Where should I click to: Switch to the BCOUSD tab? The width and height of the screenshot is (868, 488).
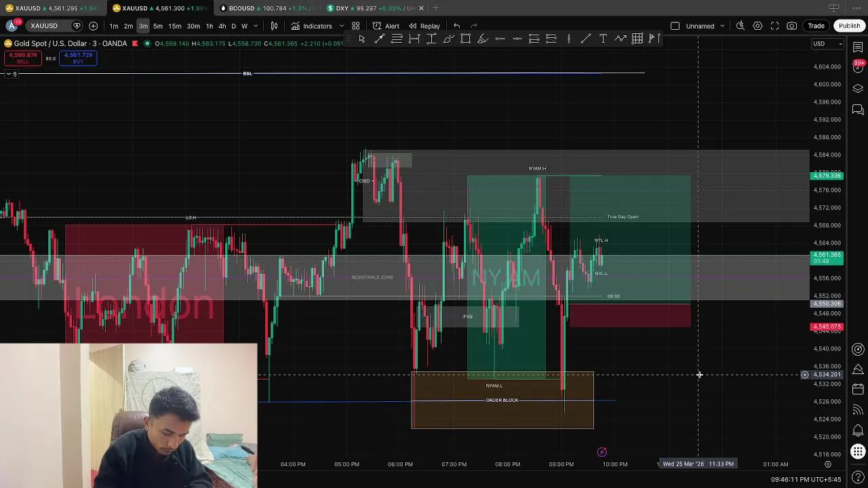click(267, 8)
